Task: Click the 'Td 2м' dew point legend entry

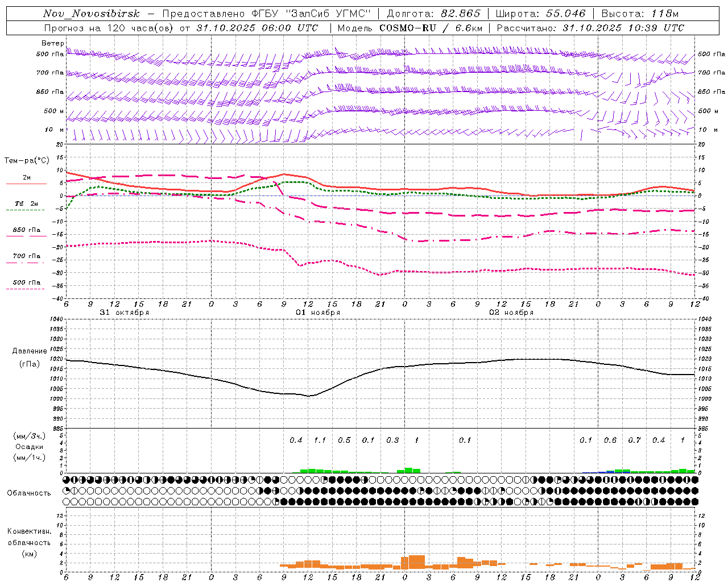Action: point(26,203)
